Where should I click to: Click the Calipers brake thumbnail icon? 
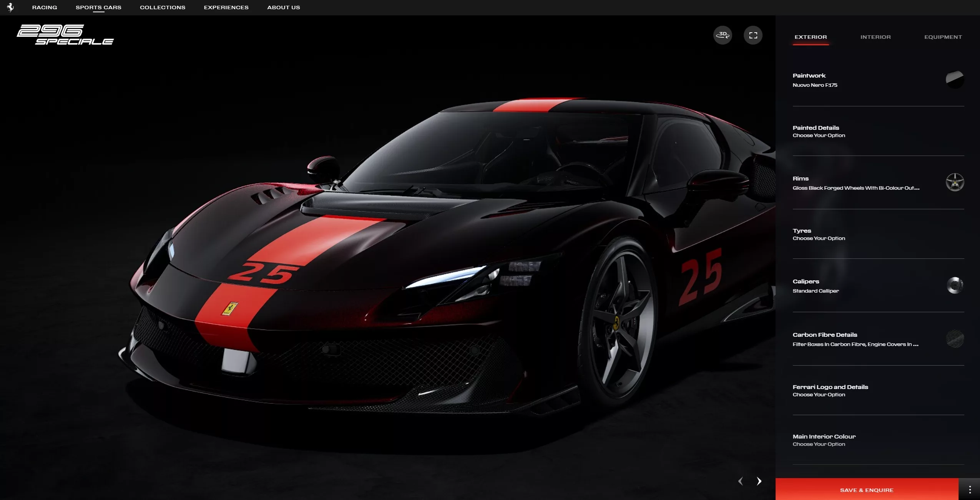pyautogui.click(x=955, y=285)
